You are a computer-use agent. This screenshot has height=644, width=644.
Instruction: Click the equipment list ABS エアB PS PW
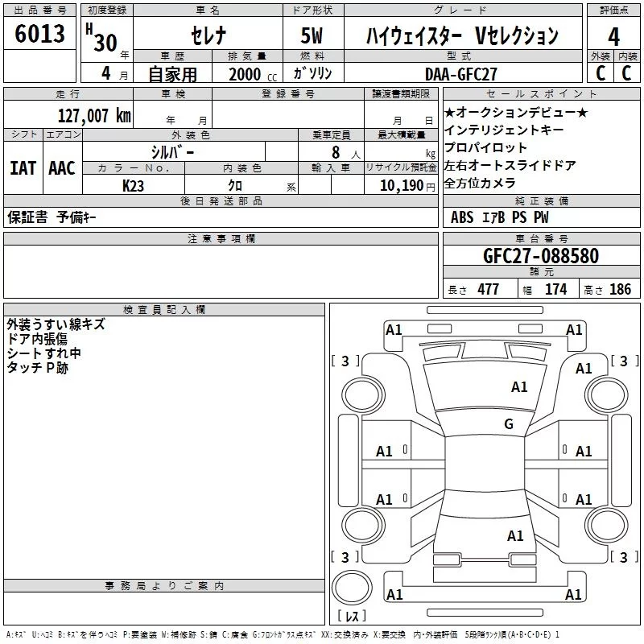[499, 217]
